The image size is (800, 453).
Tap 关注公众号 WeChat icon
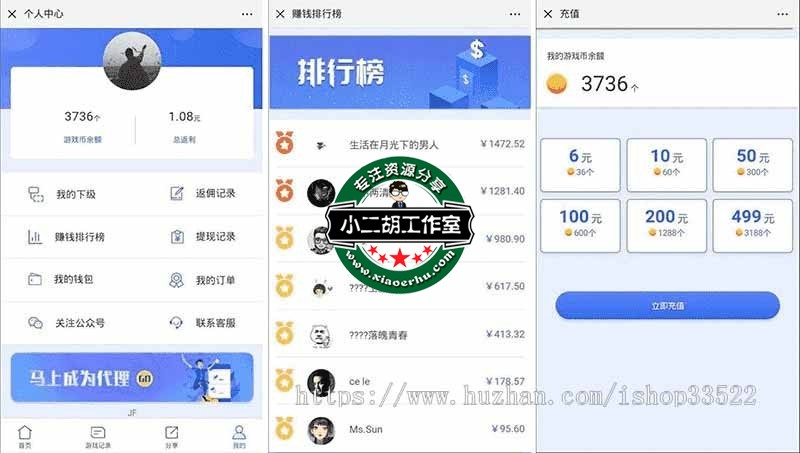coord(35,323)
